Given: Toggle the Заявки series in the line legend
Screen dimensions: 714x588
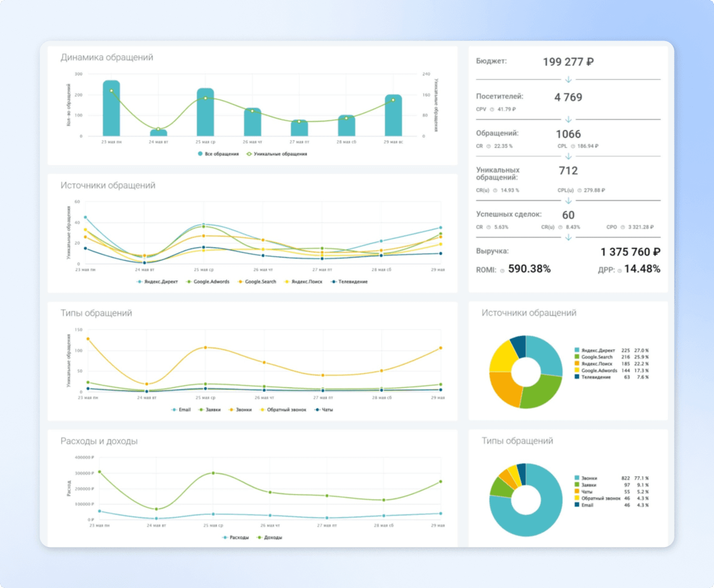Looking at the screenshot, I should pyautogui.click(x=210, y=410).
